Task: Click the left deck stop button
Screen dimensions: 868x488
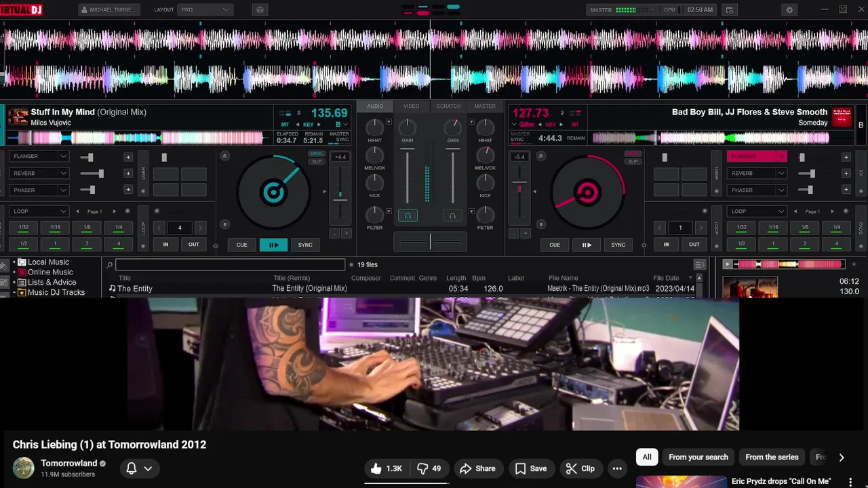Action: (225, 224)
